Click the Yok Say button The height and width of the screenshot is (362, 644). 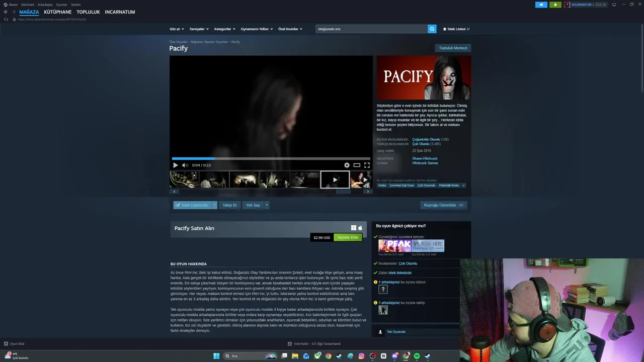click(253, 205)
